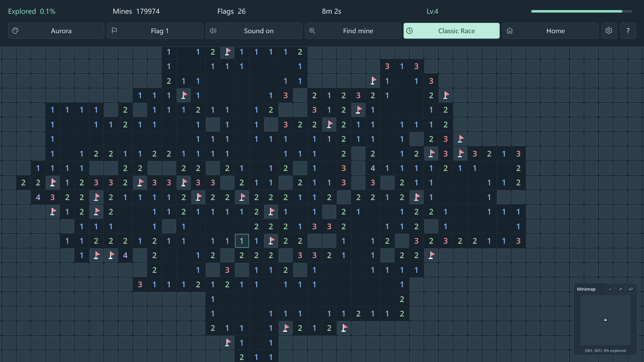This screenshot has height=362, width=644.
Task: Click the "Mines 179974" counter
Action: tap(136, 11)
